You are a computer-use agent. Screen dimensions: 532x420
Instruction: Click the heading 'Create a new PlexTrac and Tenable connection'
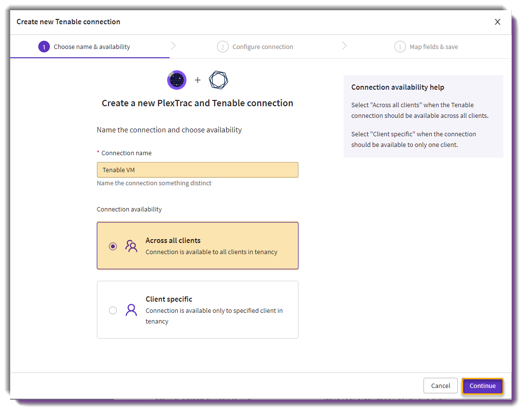198,103
